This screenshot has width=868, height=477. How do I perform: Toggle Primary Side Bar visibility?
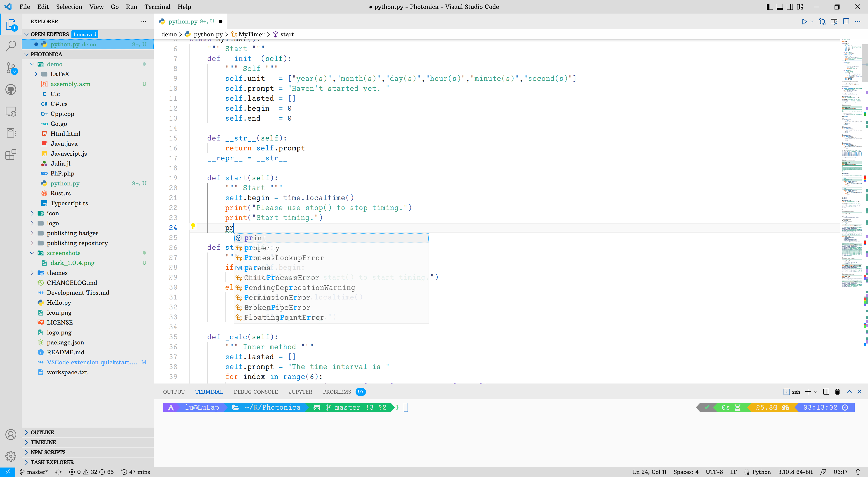pyautogui.click(x=770, y=7)
